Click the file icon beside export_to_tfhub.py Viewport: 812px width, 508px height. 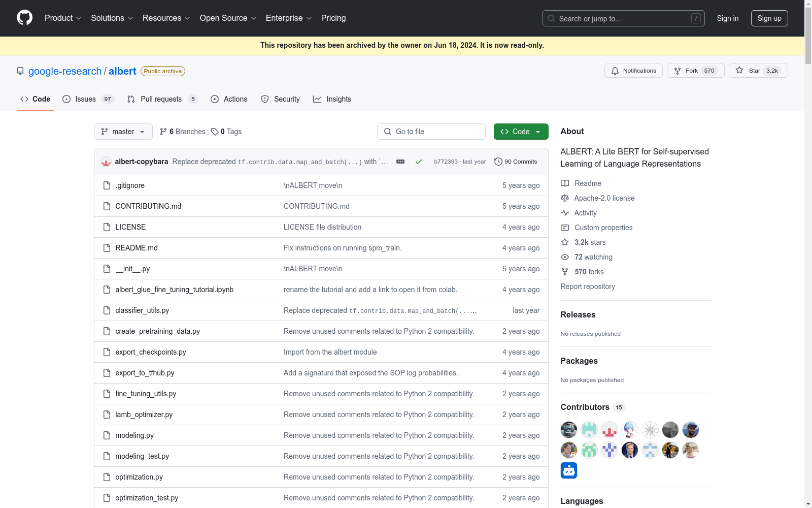click(107, 373)
